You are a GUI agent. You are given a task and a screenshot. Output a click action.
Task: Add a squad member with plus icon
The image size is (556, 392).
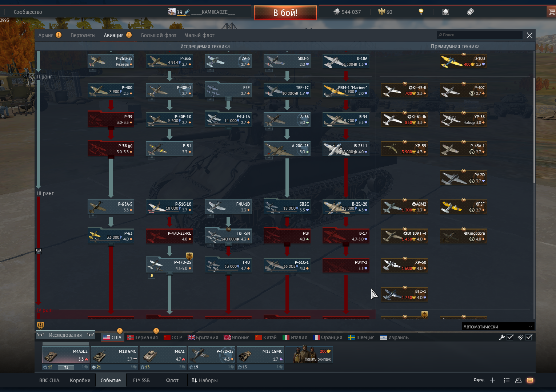pyautogui.click(x=492, y=380)
